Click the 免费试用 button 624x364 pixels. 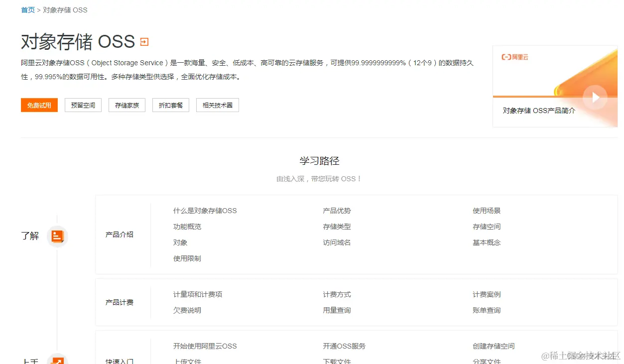click(39, 105)
